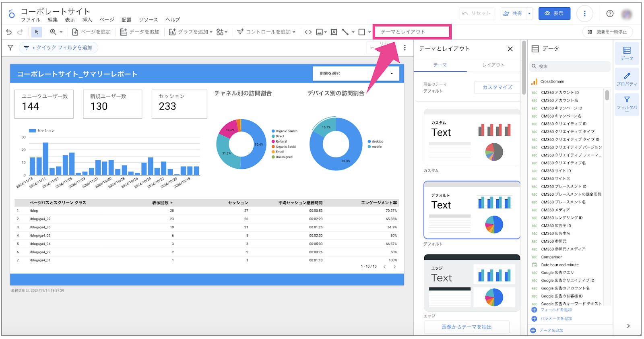The image size is (644, 339).
Task: Switch to the レイアウト tab
Action: [x=493, y=65]
